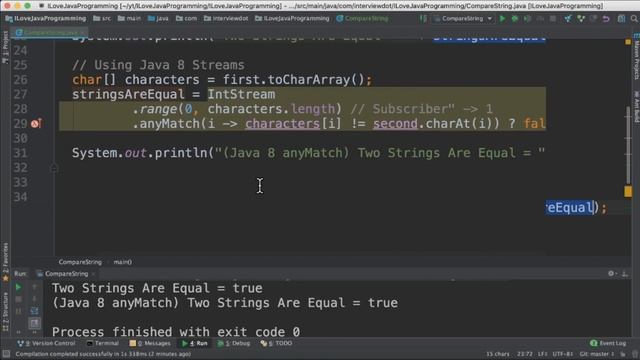The height and width of the screenshot is (360, 640).
Task: Click breakpoint marker on line 29
Action: point(36,124)
